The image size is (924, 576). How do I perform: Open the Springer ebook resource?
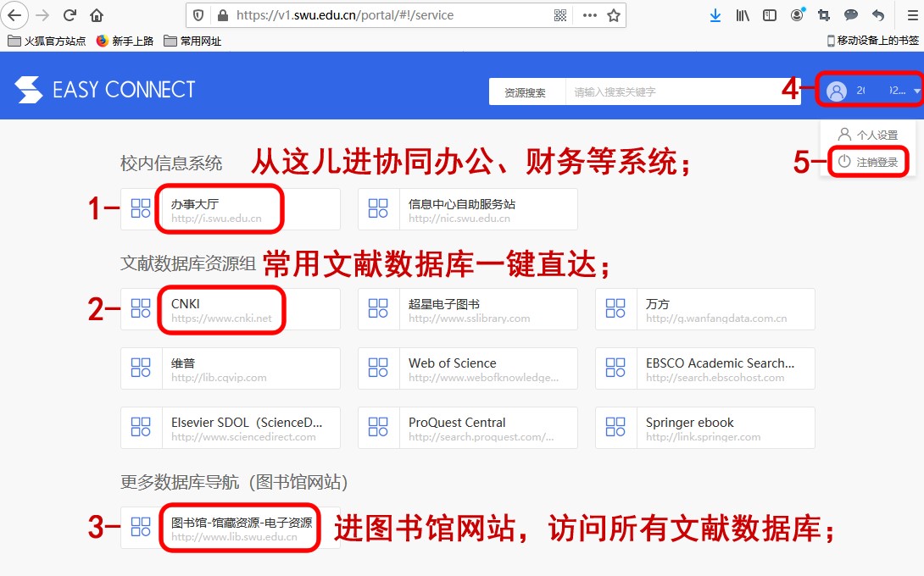point(704,428)
